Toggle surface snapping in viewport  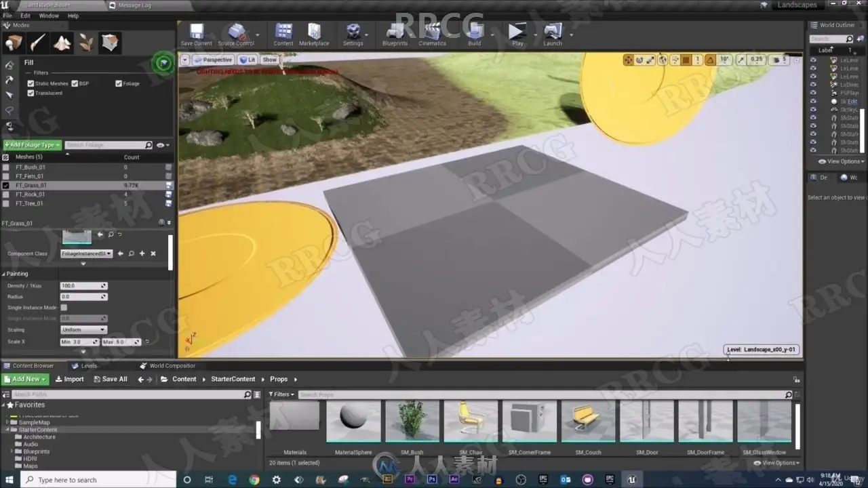click(x=675, y=60)
